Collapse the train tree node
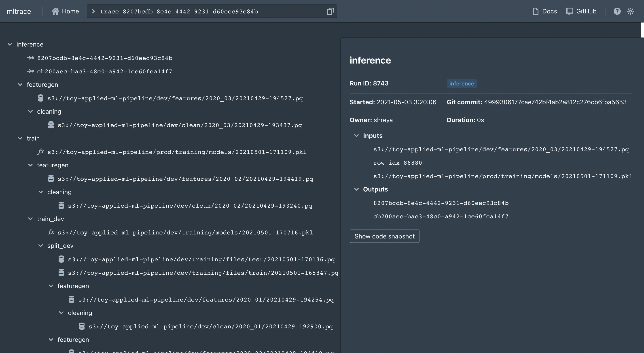This screenshot has width=644, height=353. (20, 138)
